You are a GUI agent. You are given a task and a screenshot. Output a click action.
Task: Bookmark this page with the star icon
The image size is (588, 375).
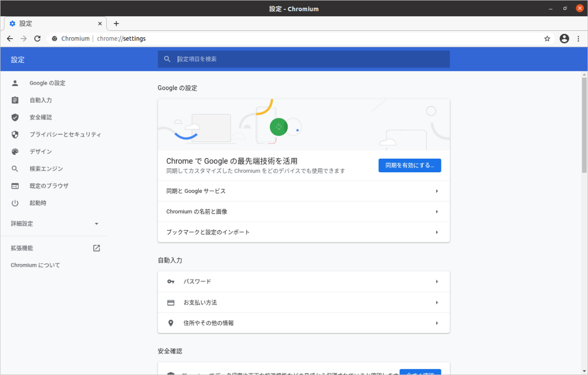(x=547, y=39)
